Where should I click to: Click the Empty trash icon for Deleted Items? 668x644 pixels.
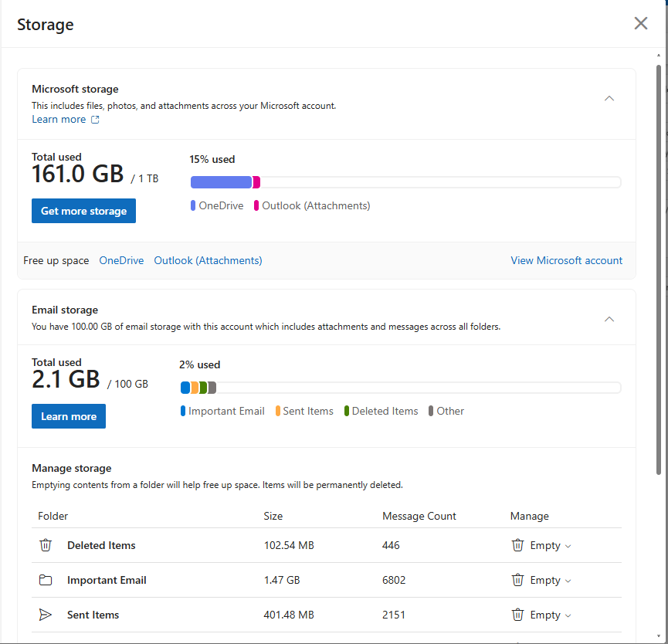[517, 545]
